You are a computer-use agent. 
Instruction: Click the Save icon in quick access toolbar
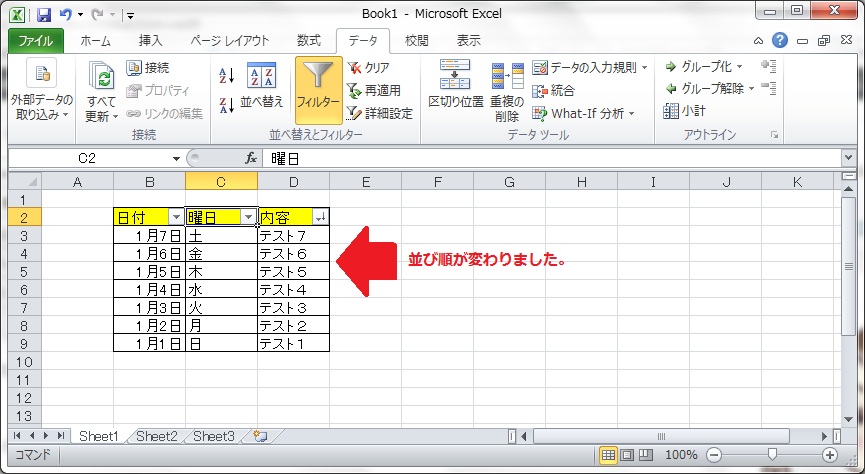coord(44,15)
